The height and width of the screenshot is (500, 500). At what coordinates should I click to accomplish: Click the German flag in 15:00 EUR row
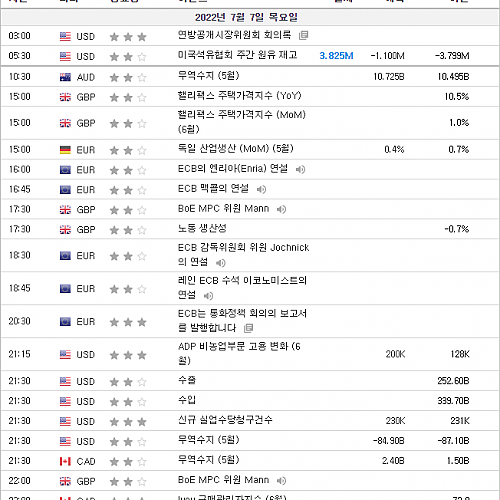point(65,150)
